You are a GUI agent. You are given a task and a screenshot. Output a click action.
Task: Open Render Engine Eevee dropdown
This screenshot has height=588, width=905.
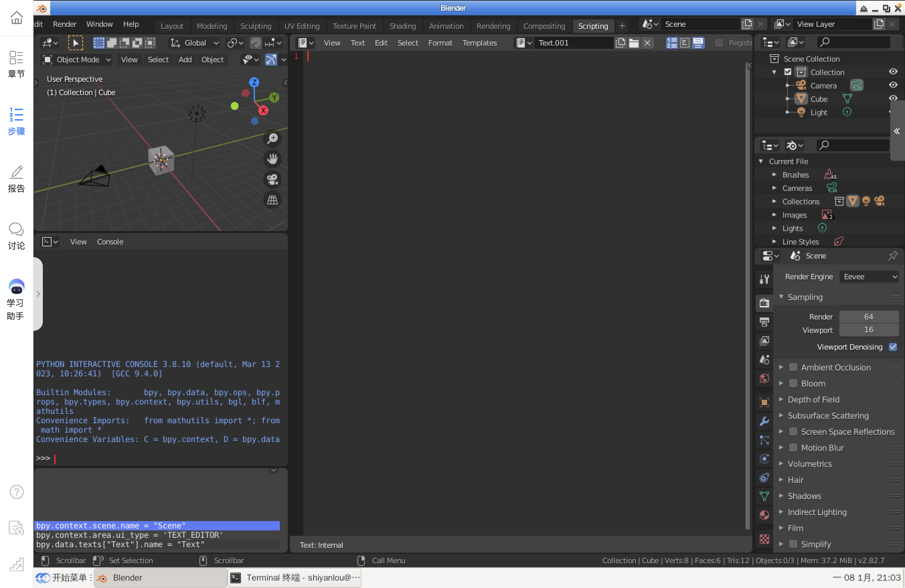pyautogui.click(x=870, y=277)
